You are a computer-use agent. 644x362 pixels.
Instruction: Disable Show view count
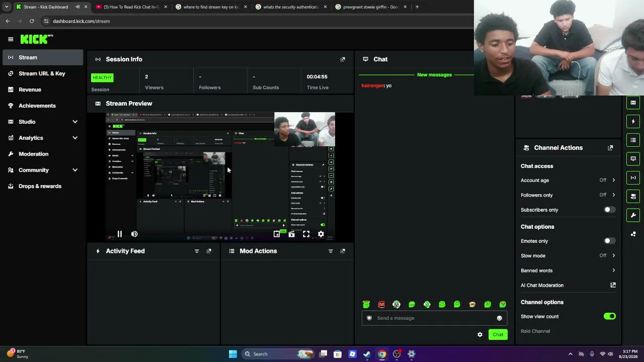609,316
